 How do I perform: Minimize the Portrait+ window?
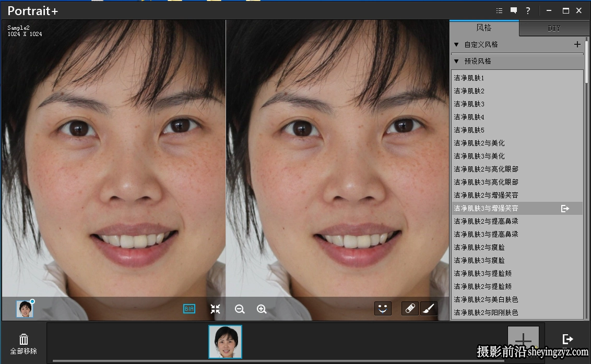[x=549, y=10]
